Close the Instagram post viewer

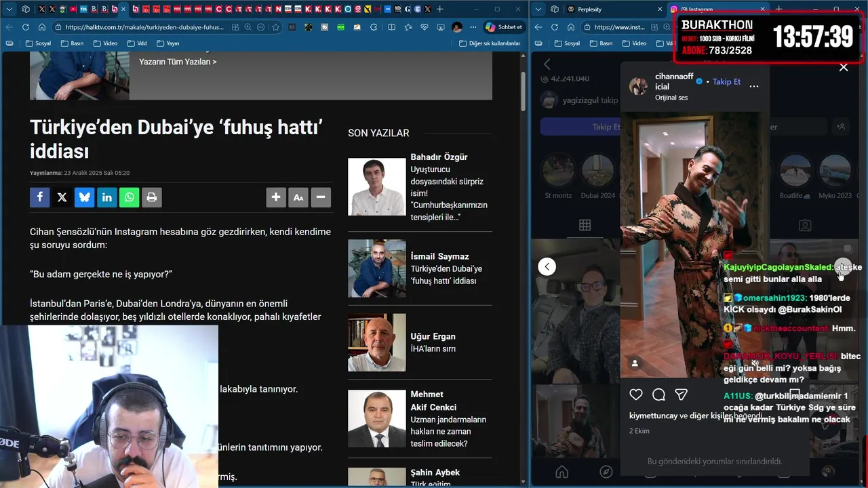(844, 67)
